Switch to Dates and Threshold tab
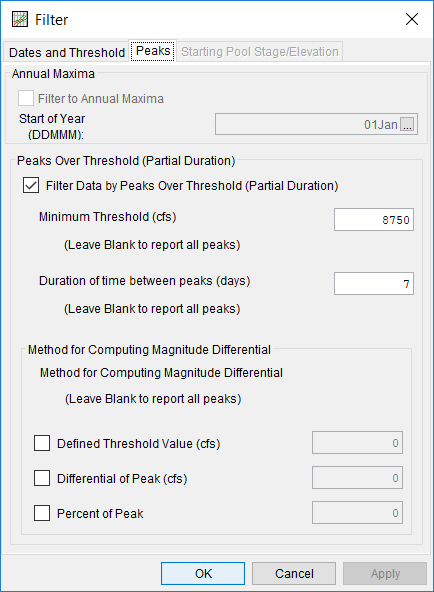The height and width of the screenshot is (592, 434). tap(66, 52)
